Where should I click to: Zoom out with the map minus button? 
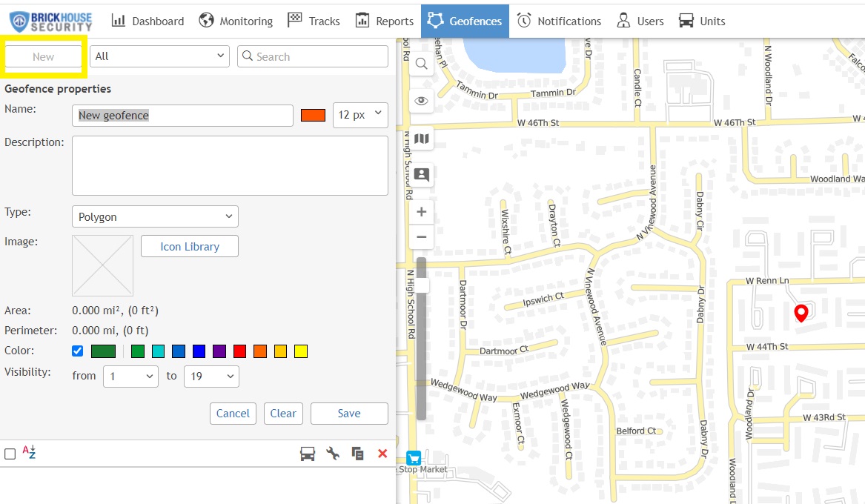point(422,237)
